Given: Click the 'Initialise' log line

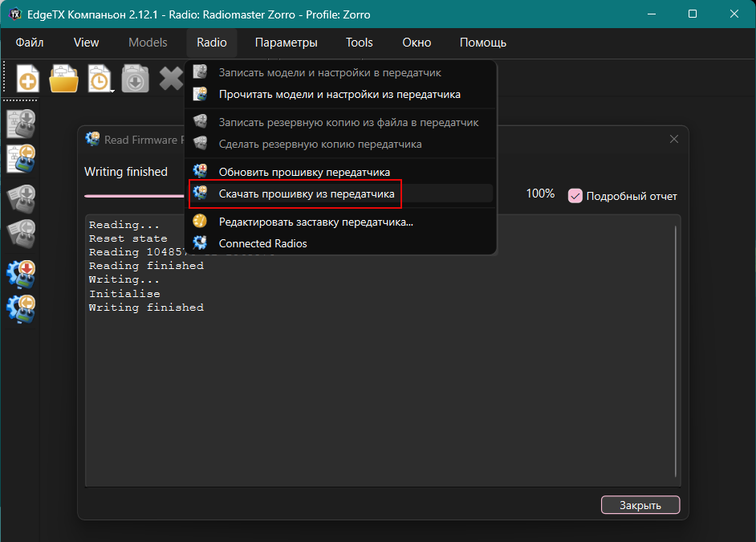Looking at the screenshot, I should pyautogui.click(x=124, y=294).
